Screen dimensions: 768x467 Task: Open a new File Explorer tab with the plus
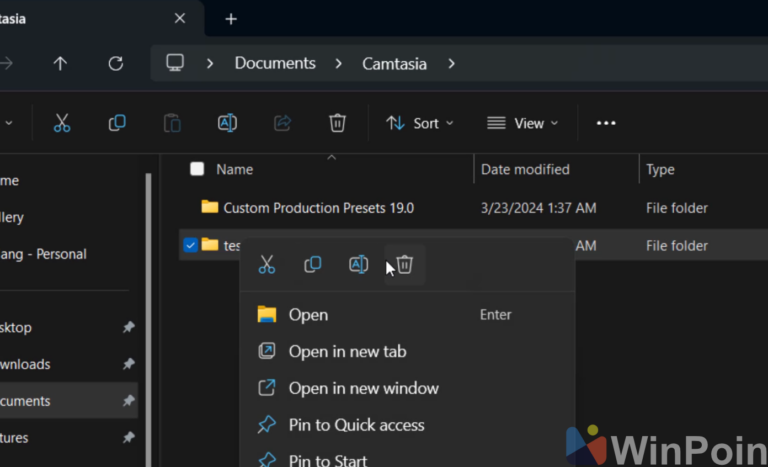[231, 19]
